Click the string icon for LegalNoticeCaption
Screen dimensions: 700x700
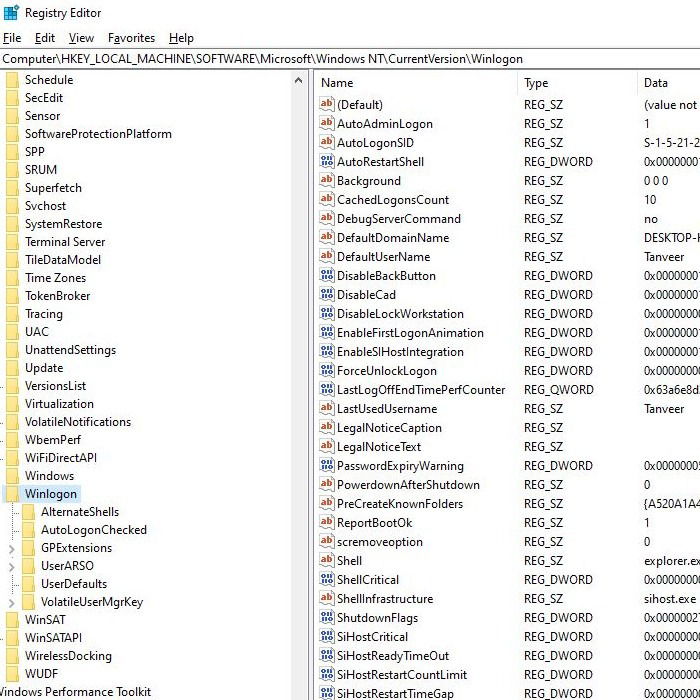pyautogui.click(x=327, y=427)
